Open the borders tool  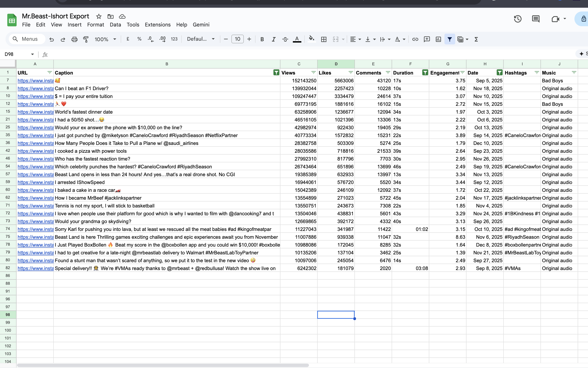pyautogui.click(x=324, y=39)
